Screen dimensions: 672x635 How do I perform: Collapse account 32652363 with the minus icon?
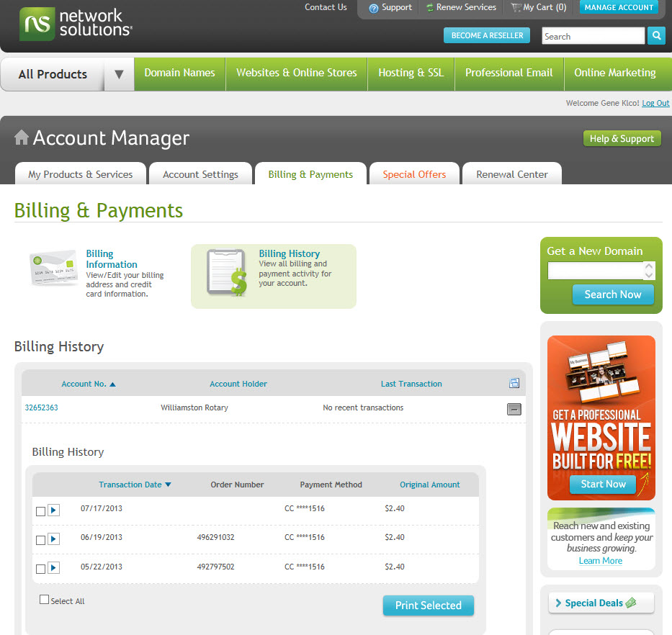coord(514,409)
